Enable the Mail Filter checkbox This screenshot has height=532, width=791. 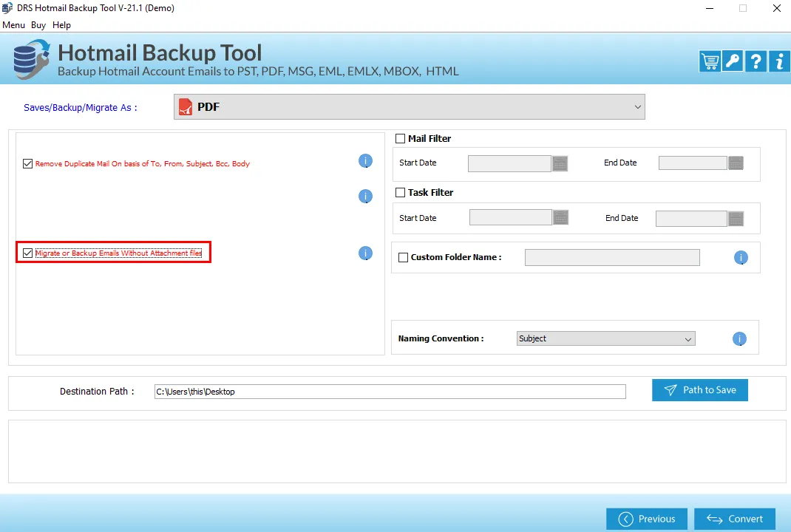point(401,139)
